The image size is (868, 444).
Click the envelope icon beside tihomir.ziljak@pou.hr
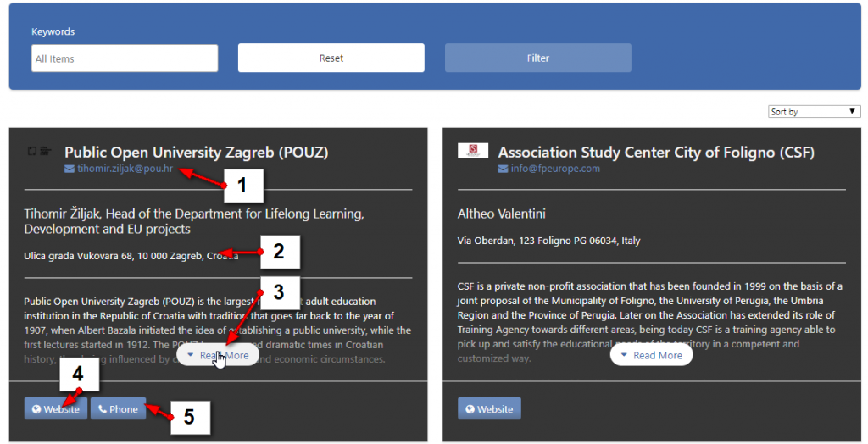[x=70, y=169]
